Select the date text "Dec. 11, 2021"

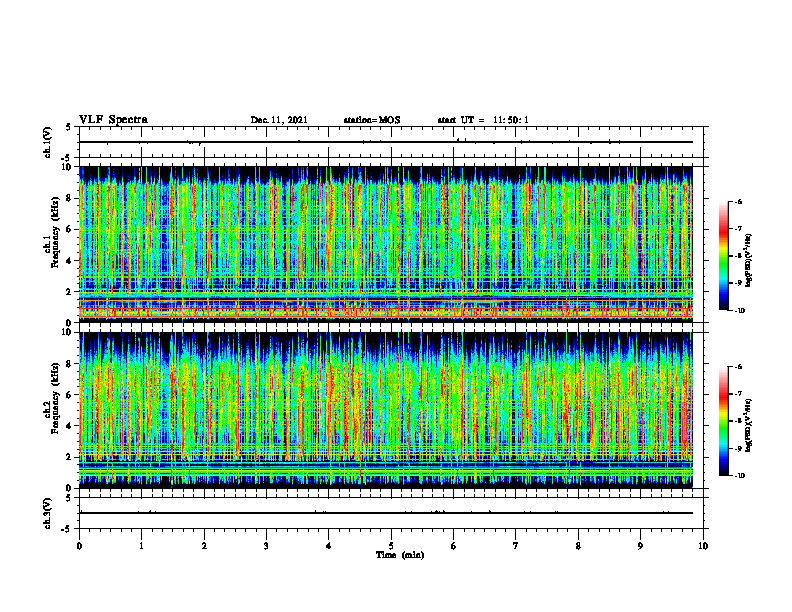coord(279,120)
